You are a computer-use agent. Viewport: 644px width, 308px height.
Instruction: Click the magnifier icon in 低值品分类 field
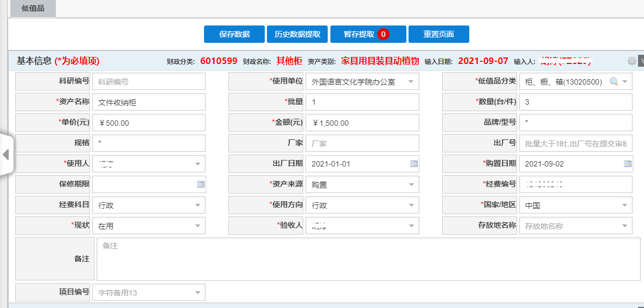614,82
